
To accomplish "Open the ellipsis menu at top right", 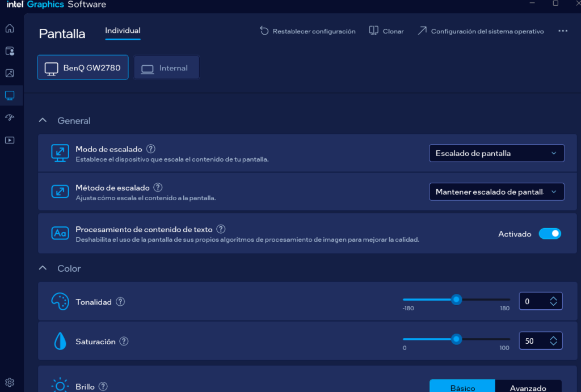I will [x=563, y=31].
